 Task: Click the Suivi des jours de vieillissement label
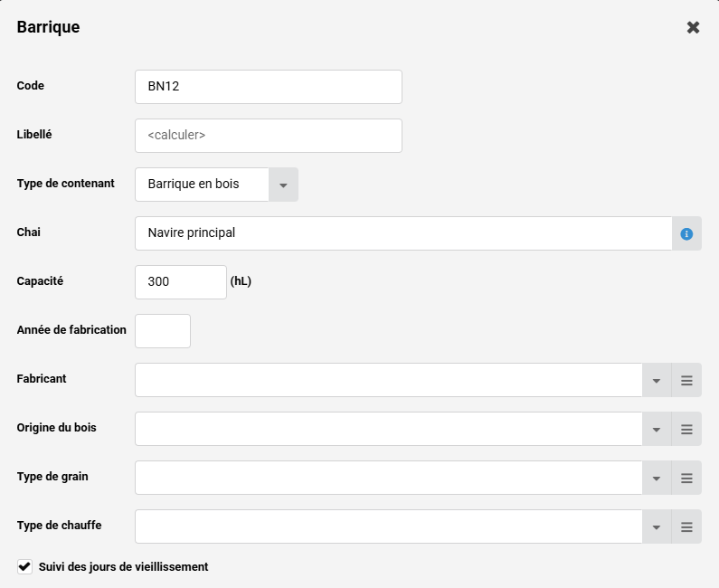coord(124,566)
